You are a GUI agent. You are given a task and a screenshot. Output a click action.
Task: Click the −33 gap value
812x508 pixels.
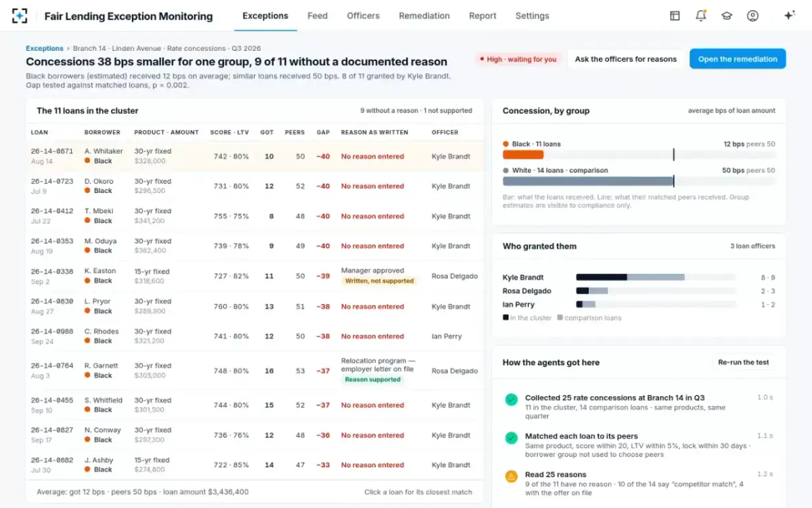tap(323, 465)
